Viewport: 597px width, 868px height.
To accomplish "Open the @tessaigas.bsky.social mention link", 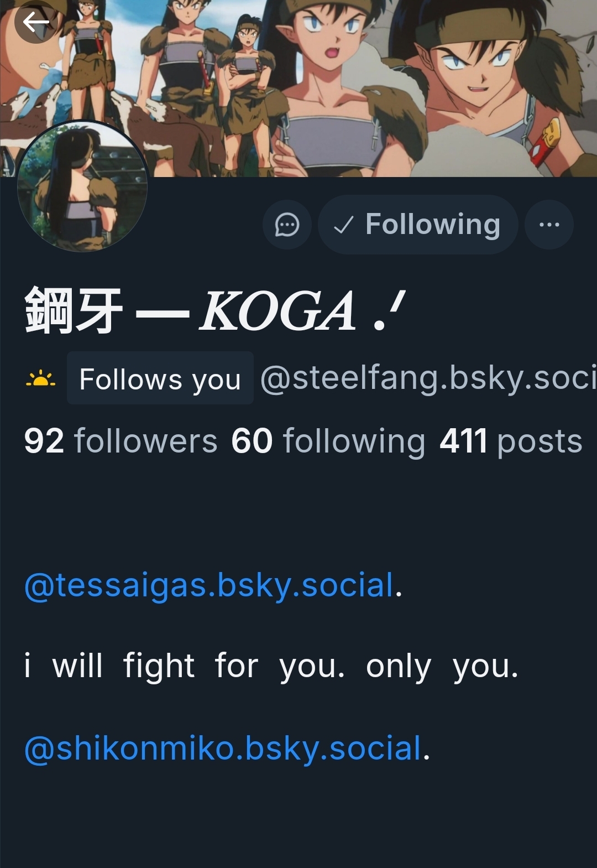I will pos(209,585).
